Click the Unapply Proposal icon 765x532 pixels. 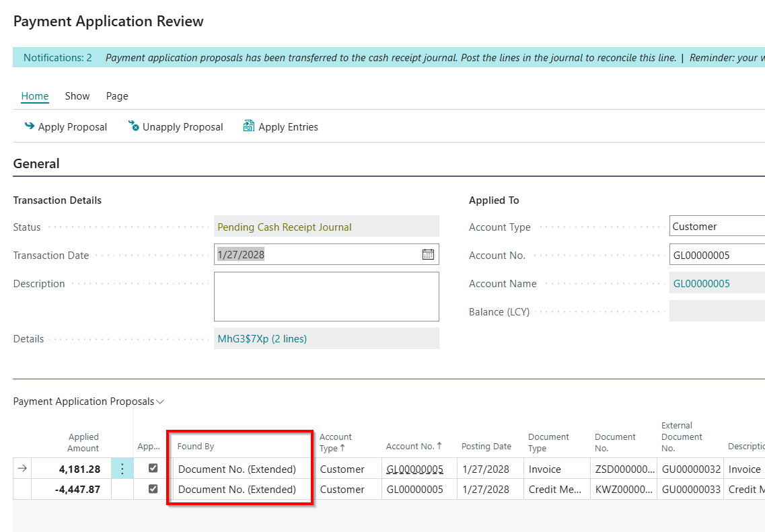click(x=135, y=126)
